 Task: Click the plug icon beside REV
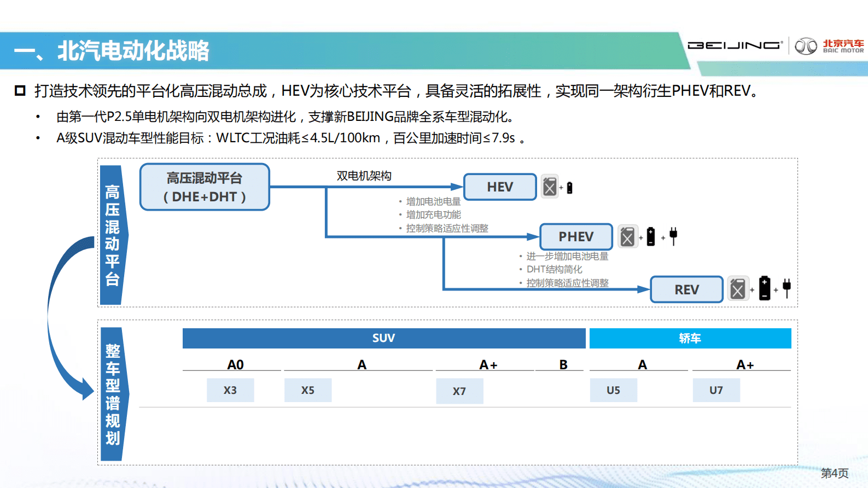(787, 288)
